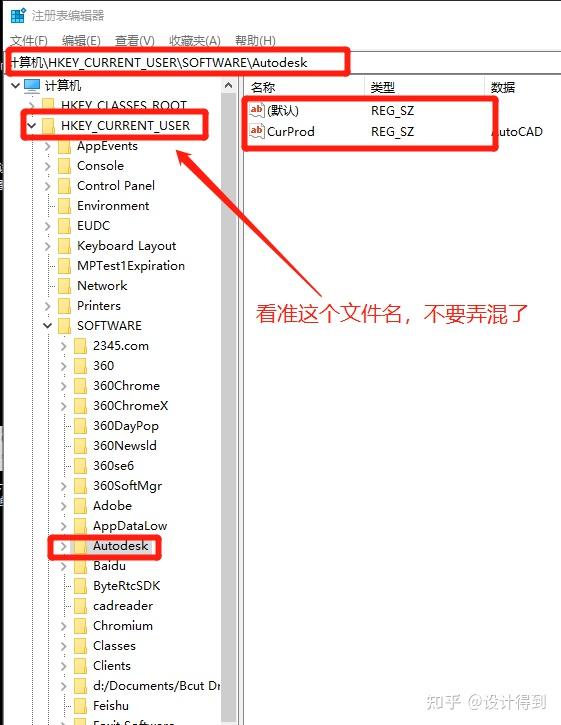
Task: Collapse the 计算机 root node
Action: [x=15, y=86]
